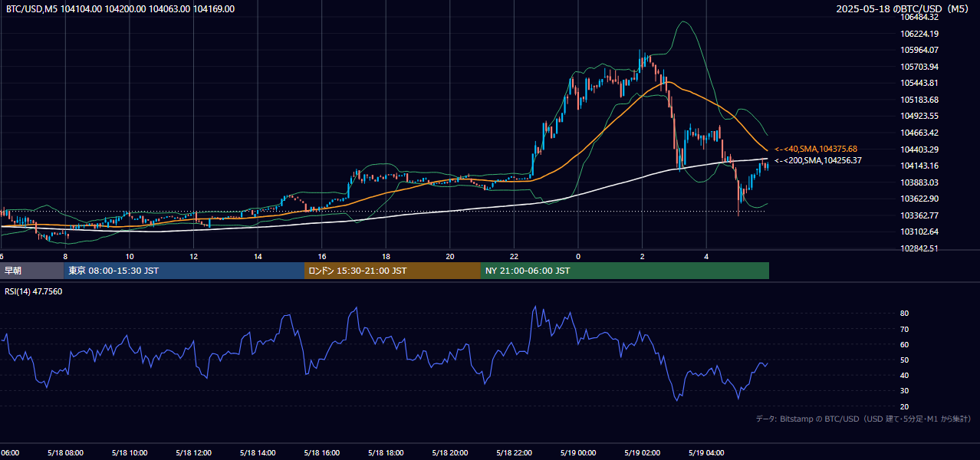Click the 5/19 02:00 bottom date label
This screenshot has width=980, height=460.
(641, 452)
